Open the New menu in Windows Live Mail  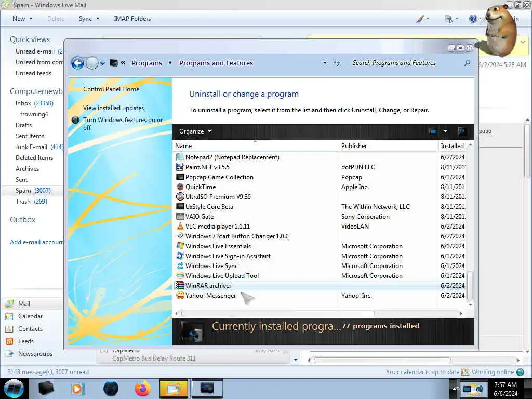(x=19, y=19)
